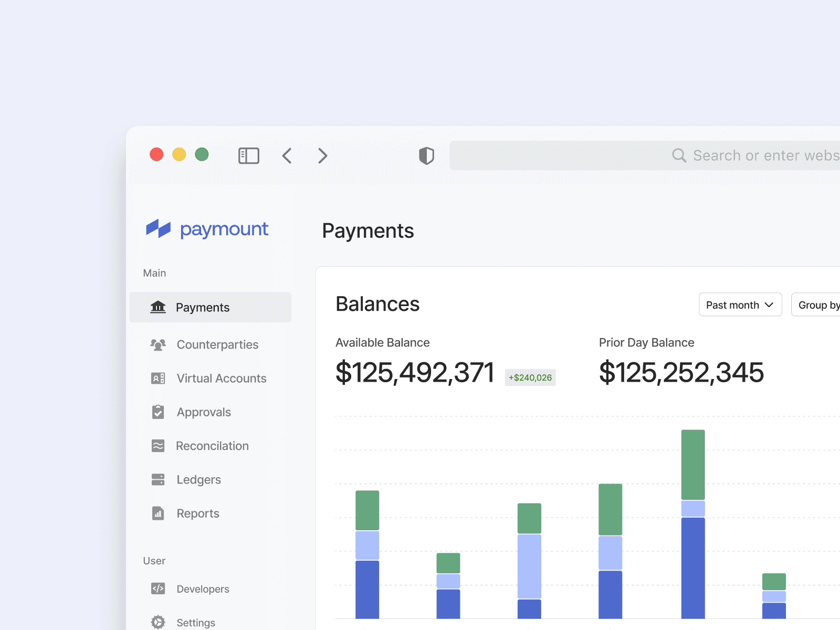Click the Counterparties people icon
This screenshot has height=630, width=840.
click(x=158, y=344)
